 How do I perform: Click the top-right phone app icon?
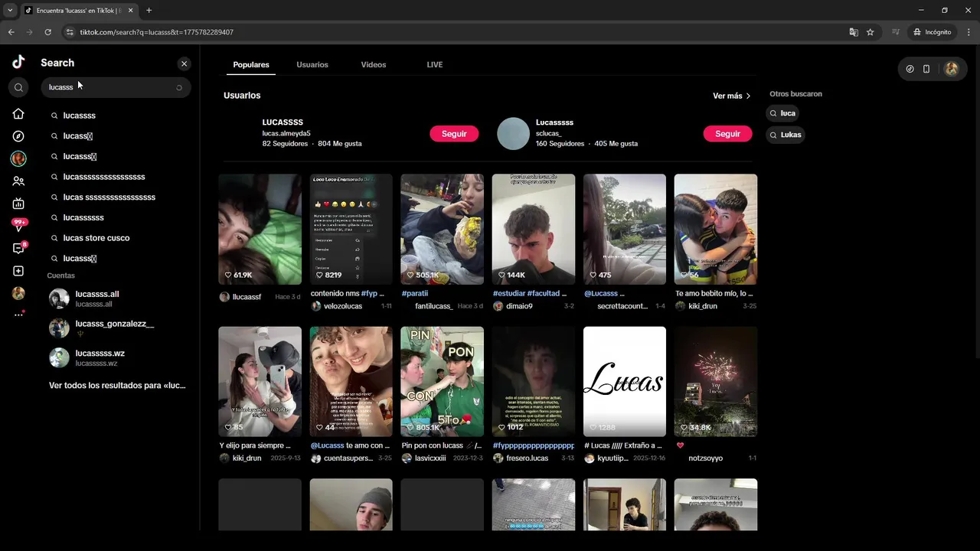tap(926, 69)
